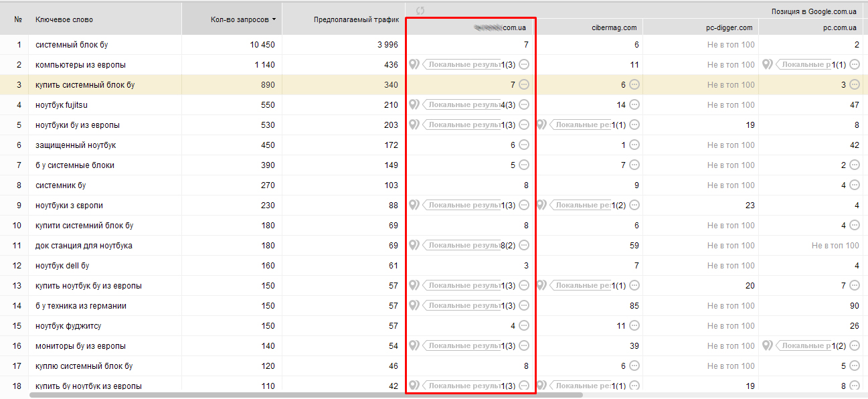Open pc.com.ua ellipsis in 'купить ноутбук бу из европы' row
The height and width of the screenshot is (399, 868).
tap(855, 286)
